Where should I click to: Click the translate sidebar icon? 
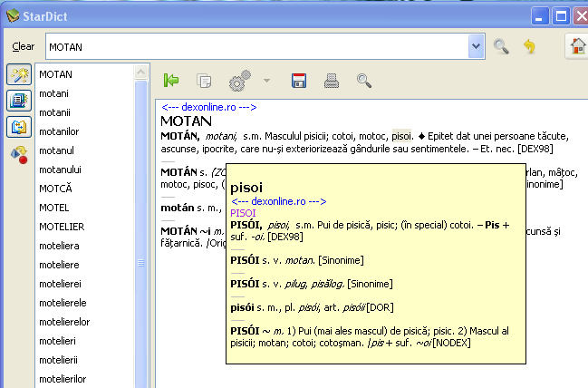19,127
